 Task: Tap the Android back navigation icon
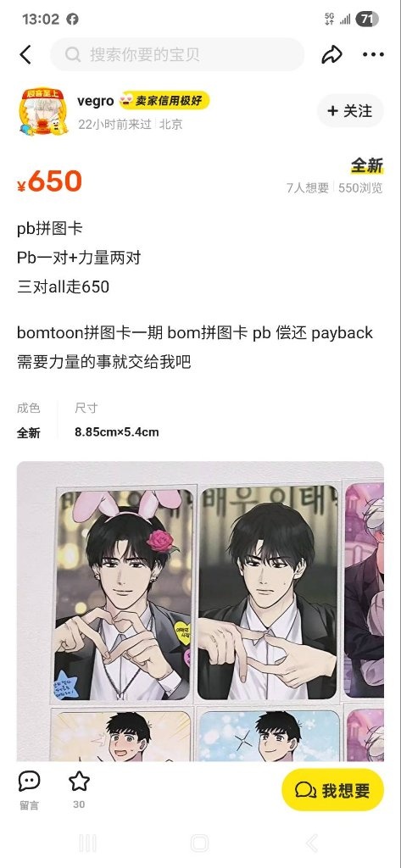pos(312,843)
